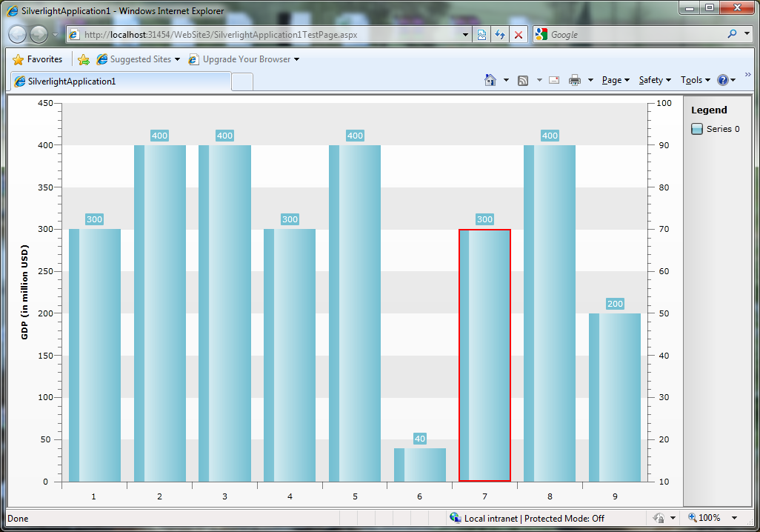Screen dimensions: 760x532
Task: Expand the address bar history dropdown
Action: coord(465,34)
